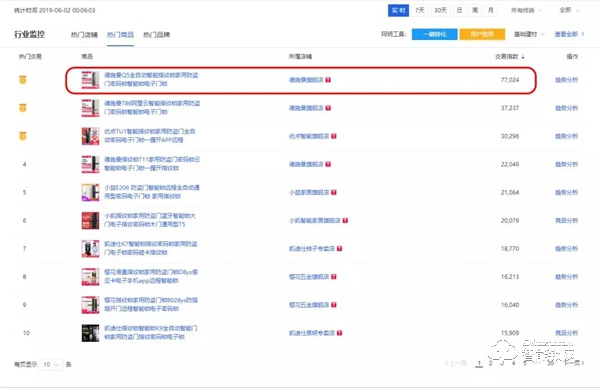Screen dimensions: 600x388
Task: Click the Tmall badge in the 16,040 row
Action: 334,305
